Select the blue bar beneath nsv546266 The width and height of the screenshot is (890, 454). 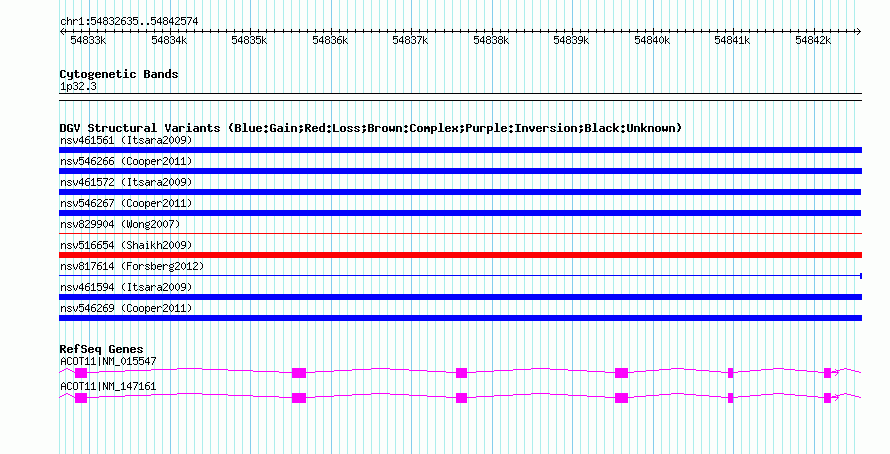(x=460, y=171)
